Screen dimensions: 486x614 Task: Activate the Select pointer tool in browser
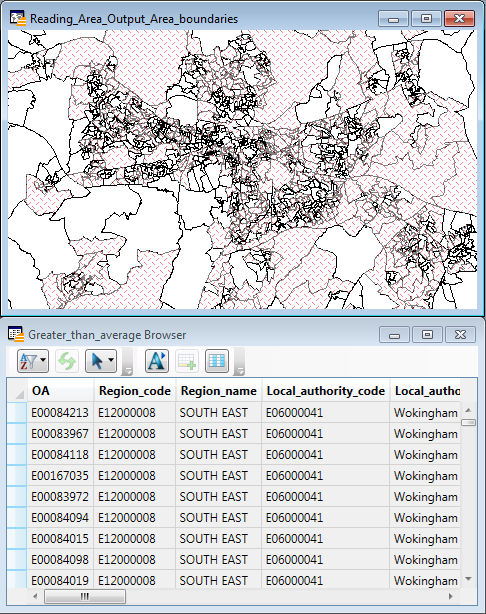pos(96,361)
